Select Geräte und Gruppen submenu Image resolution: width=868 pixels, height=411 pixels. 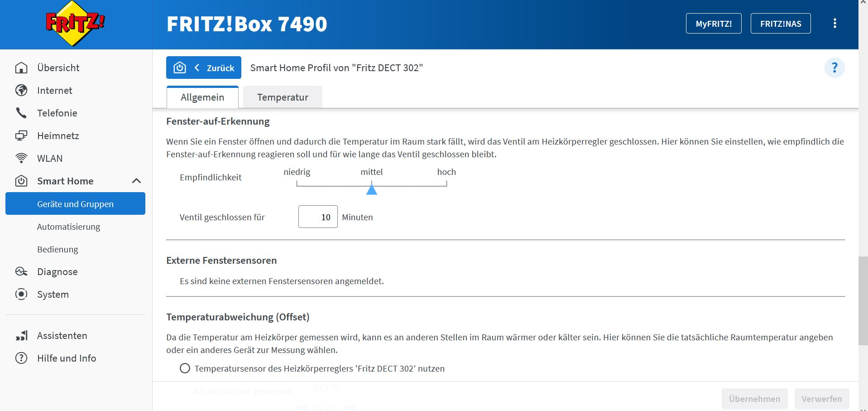coord(75,203)
